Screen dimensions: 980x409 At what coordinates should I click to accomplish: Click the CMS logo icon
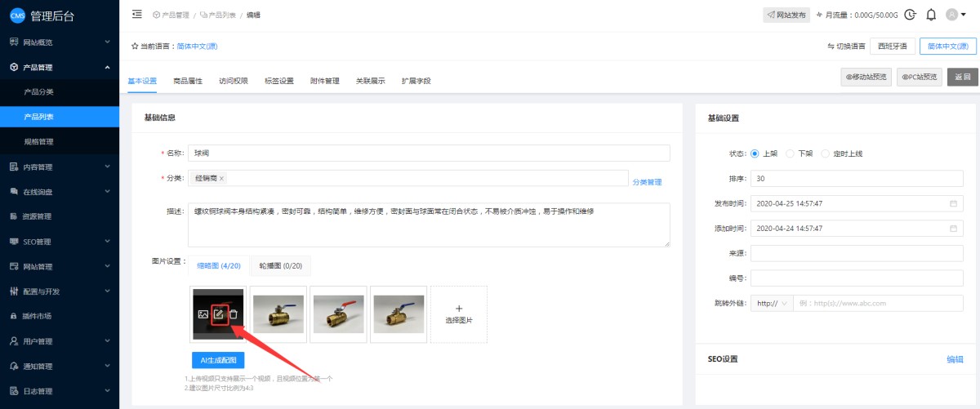[17, 16]
